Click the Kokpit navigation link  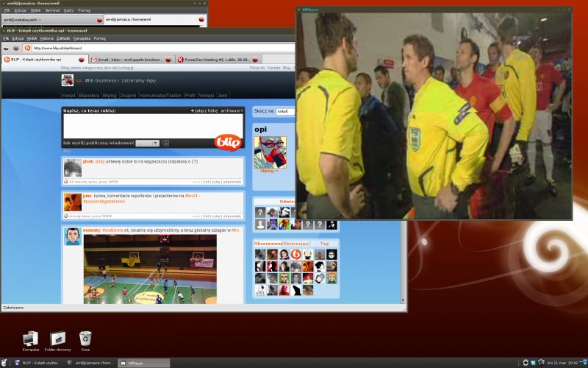click(x=69, y=96)
